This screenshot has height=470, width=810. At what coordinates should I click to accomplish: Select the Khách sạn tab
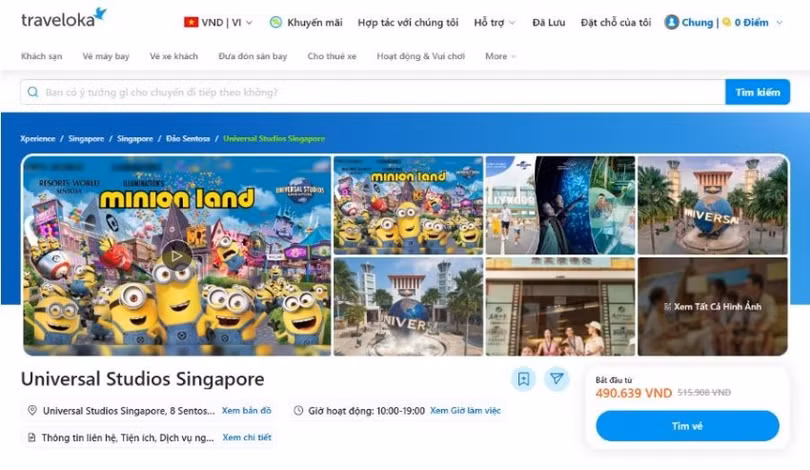pyautogui.click(x=41, y=56)
